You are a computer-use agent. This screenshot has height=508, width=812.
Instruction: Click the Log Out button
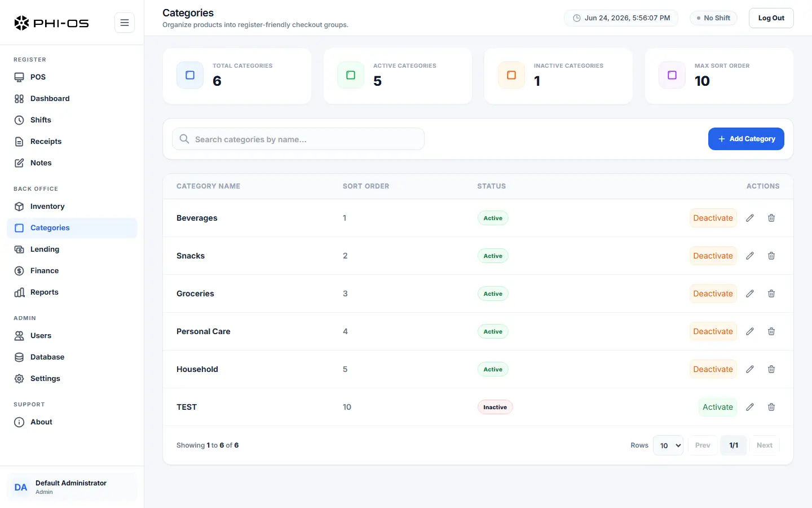pyautogui.click(x=771, y=18)
